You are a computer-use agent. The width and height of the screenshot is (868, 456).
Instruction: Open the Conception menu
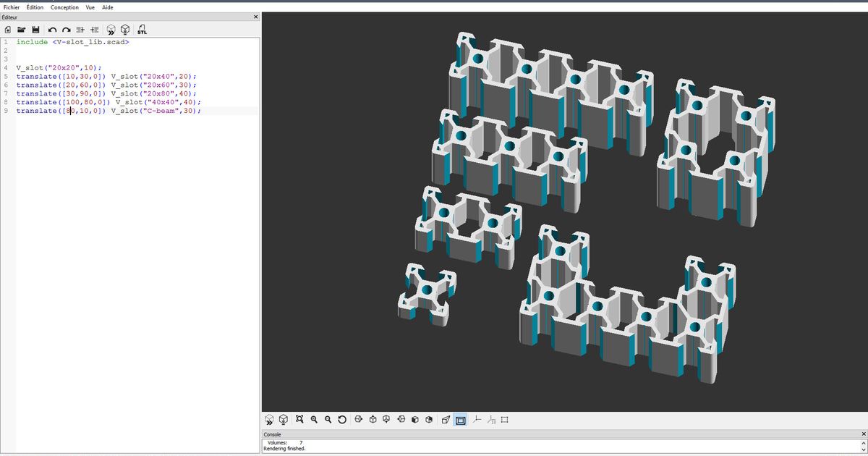click(64, 7)
